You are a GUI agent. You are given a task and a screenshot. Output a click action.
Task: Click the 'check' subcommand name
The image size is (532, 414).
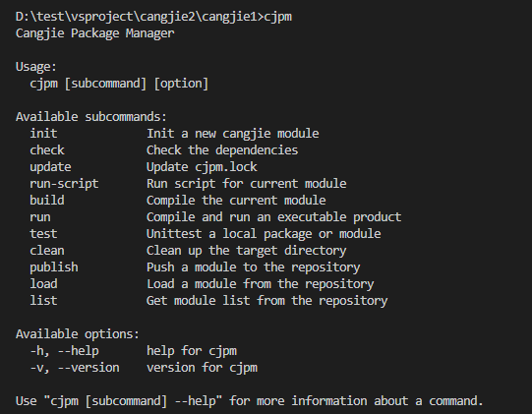[x=47, y=150]
